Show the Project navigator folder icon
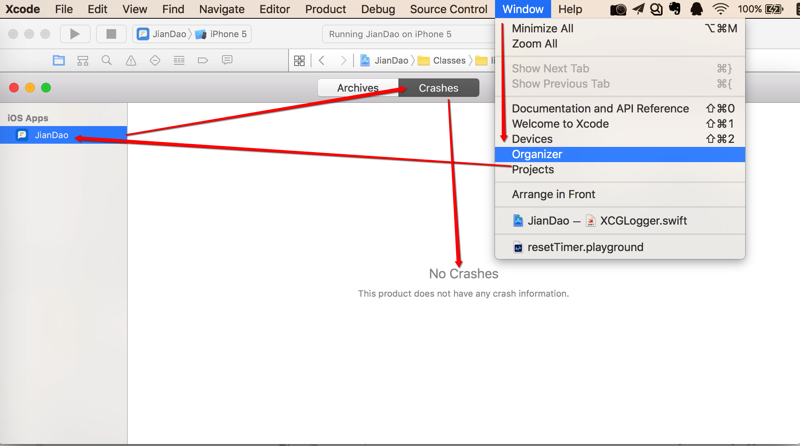 [59, 61]
